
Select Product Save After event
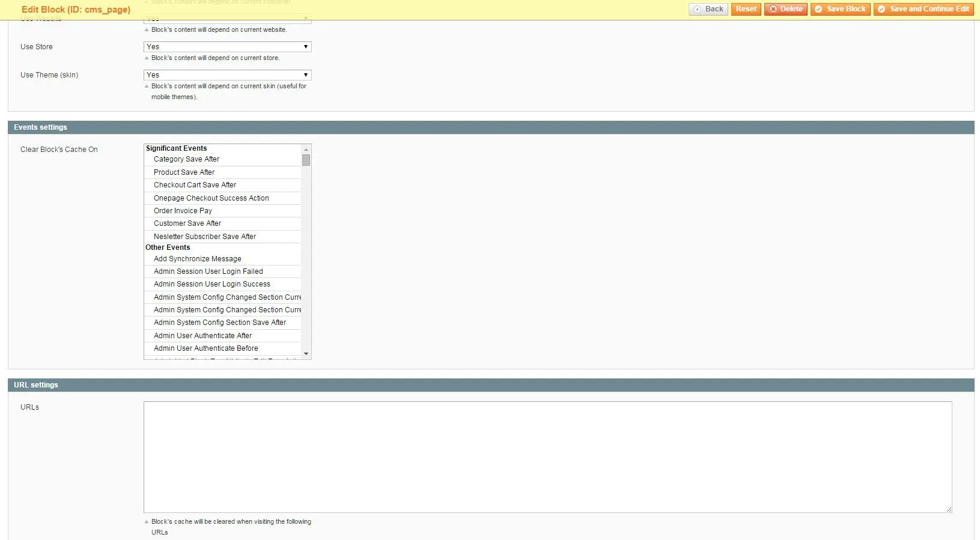184,172
